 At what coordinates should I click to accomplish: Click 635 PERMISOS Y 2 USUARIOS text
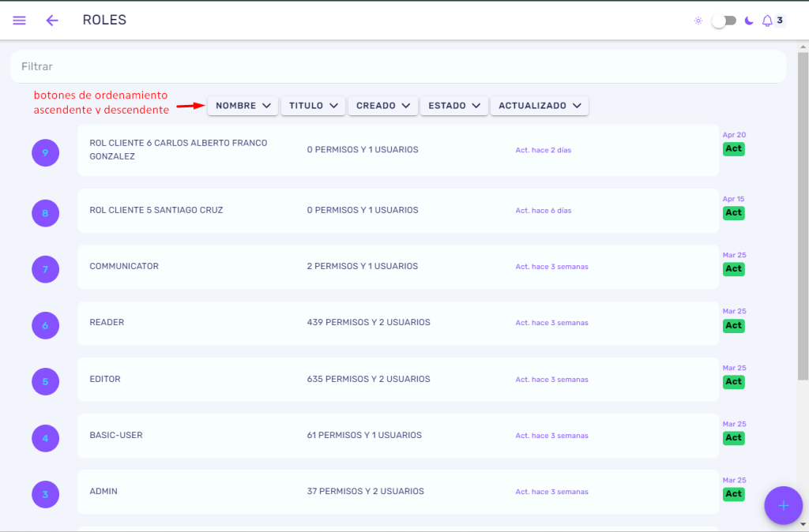pos(368,380)
